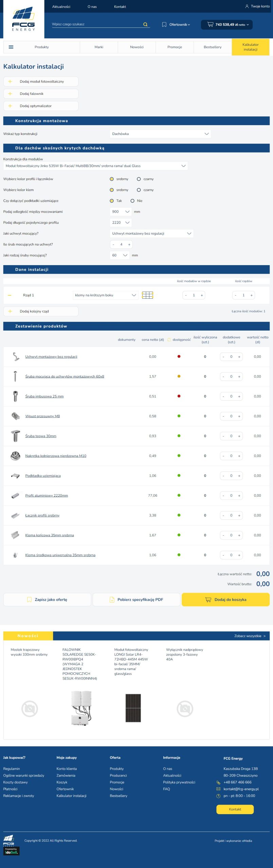
Task: Open the Uchwyt montażowy bez regulacji dropdown
Action: coord(151,233)
